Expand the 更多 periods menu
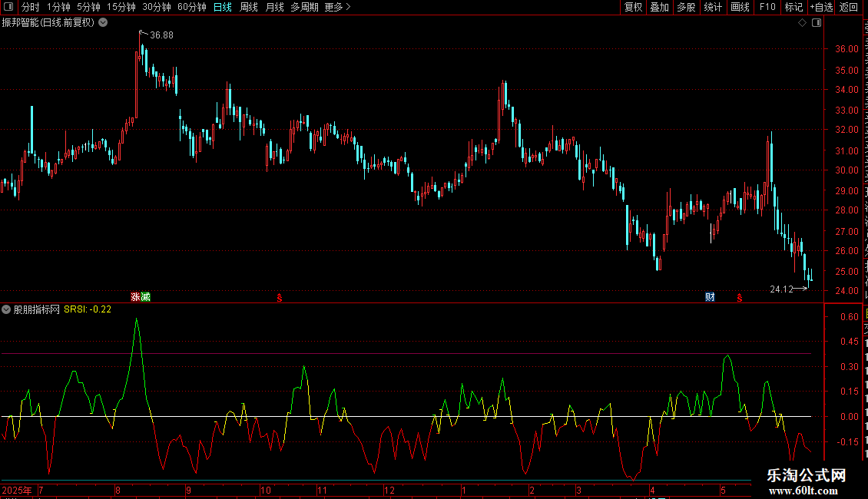This screenshot has width=868, height=499. tap(337, 7)
